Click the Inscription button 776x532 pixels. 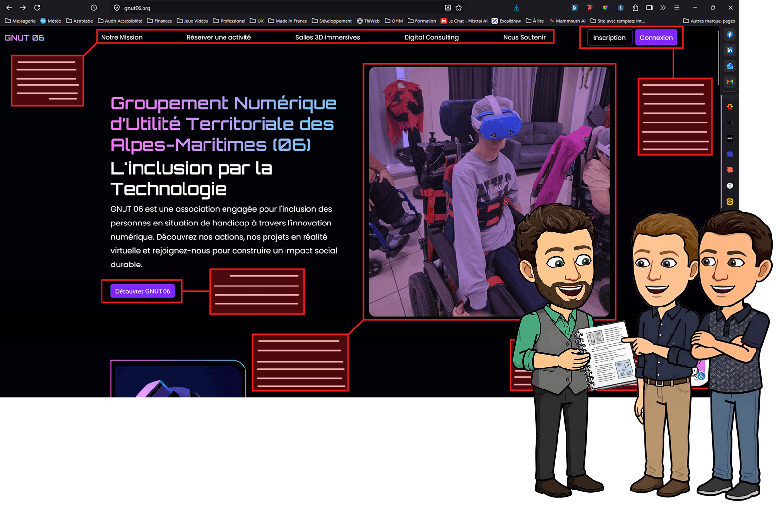click(x=609, y=38)
